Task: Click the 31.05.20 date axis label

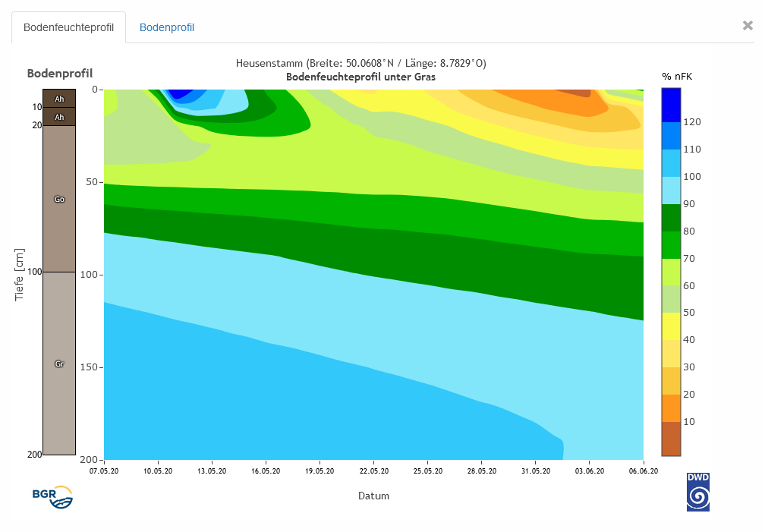Action: click(x=535, y=471)
